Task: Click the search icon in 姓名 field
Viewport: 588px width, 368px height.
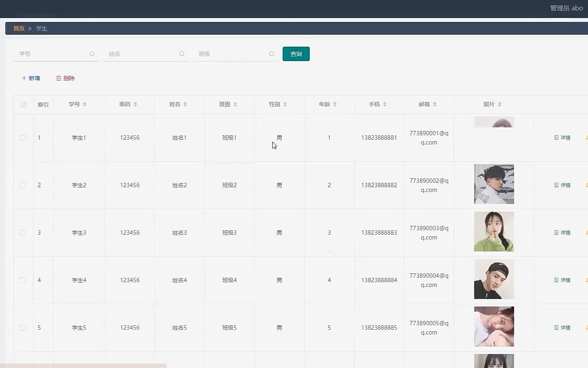Action: [182, 54]
